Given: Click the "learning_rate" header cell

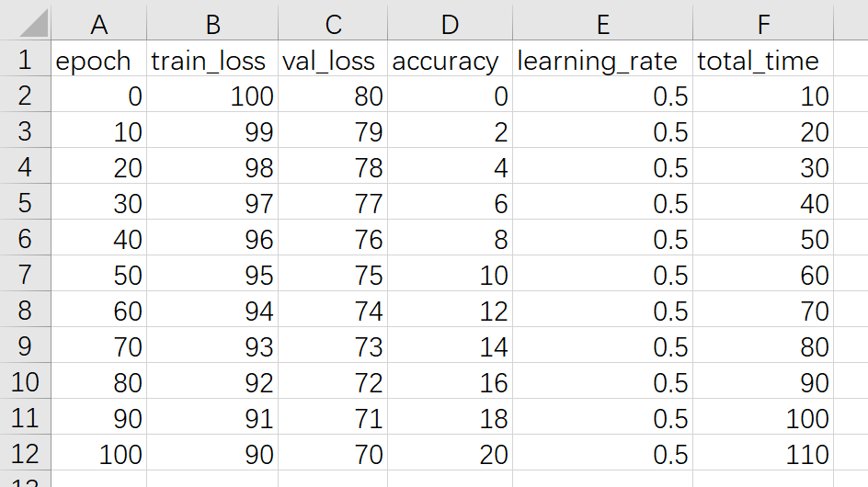Looking at the screenshot, I should (x=602, y=61).
